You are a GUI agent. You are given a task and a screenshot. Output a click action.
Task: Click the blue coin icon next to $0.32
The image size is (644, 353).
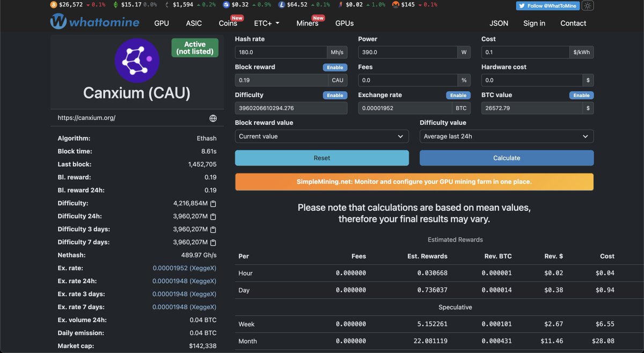(x=226, y=5)
